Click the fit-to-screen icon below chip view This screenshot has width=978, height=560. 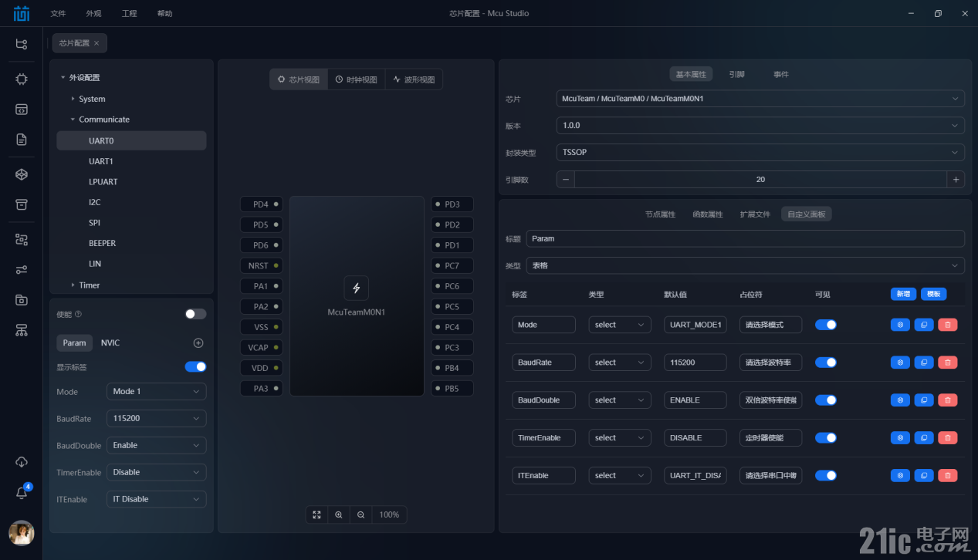point(316,514)
